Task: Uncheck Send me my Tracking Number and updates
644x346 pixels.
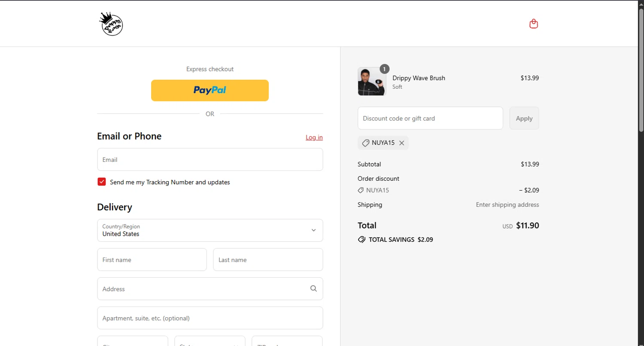Action: [102, 182]
